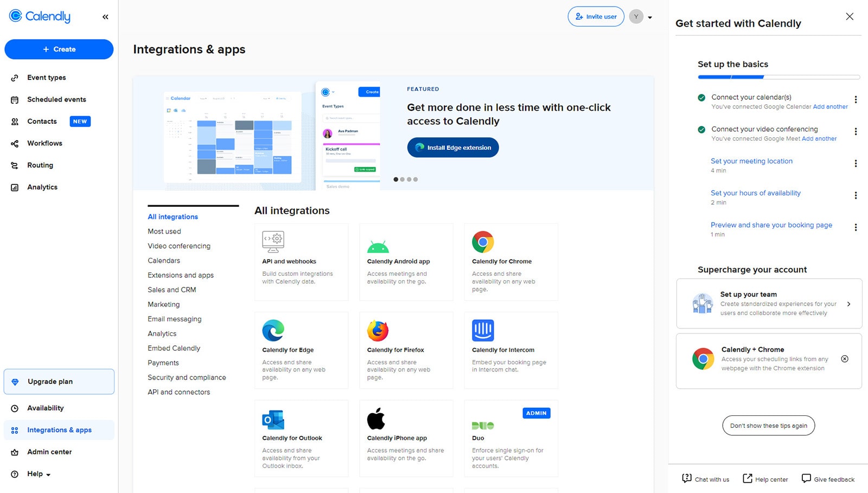Click the Chrome icon in Calendly for Chrome card
The image size is (868, 493).
pyautogui.click(x=483, y=242)
